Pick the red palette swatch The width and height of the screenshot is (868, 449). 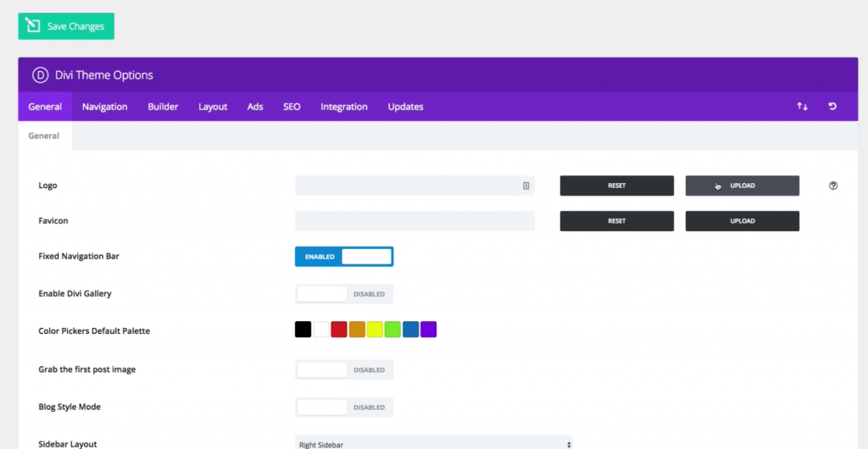click(x=339, y=330)
